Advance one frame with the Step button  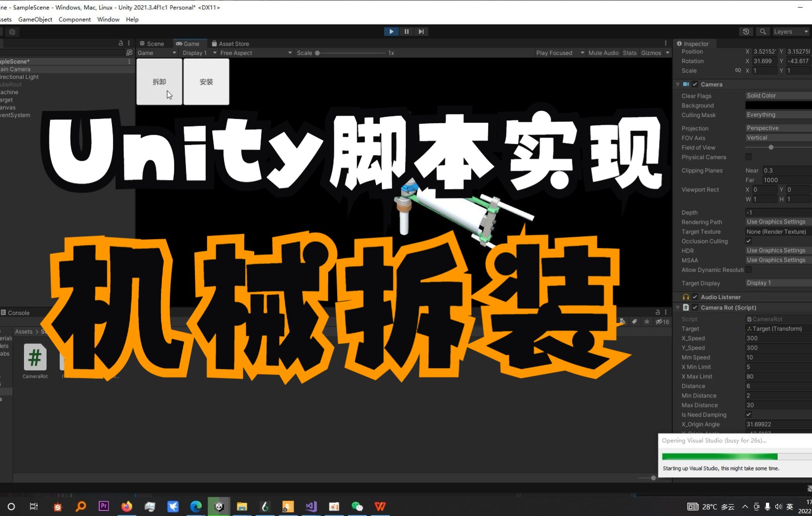[421, 32]
